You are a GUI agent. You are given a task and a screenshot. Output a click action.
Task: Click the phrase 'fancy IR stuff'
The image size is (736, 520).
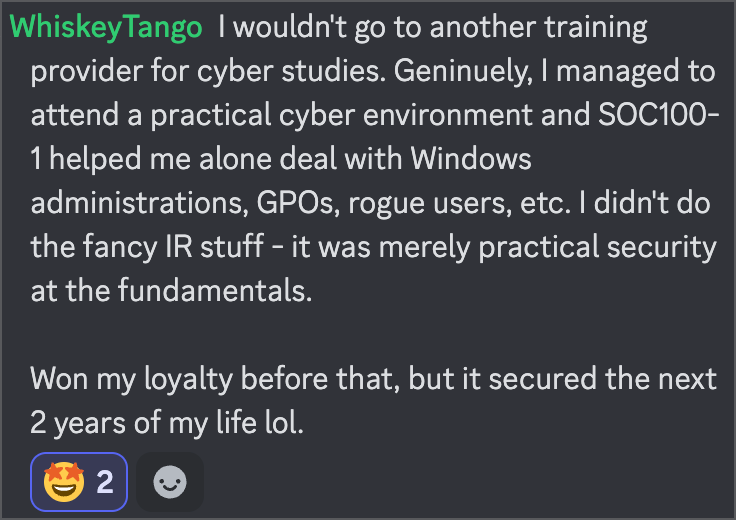165,246
